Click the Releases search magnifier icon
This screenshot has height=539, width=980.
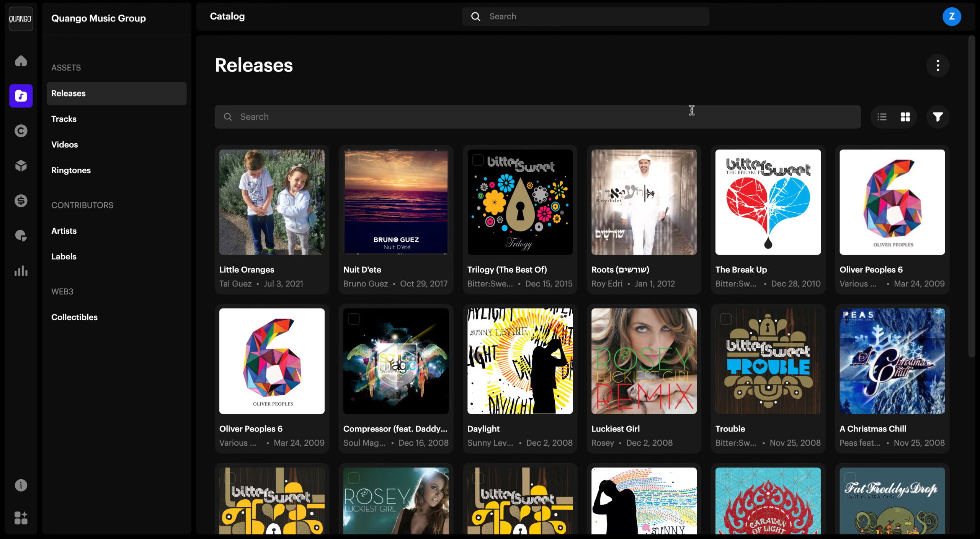(228, 117)
